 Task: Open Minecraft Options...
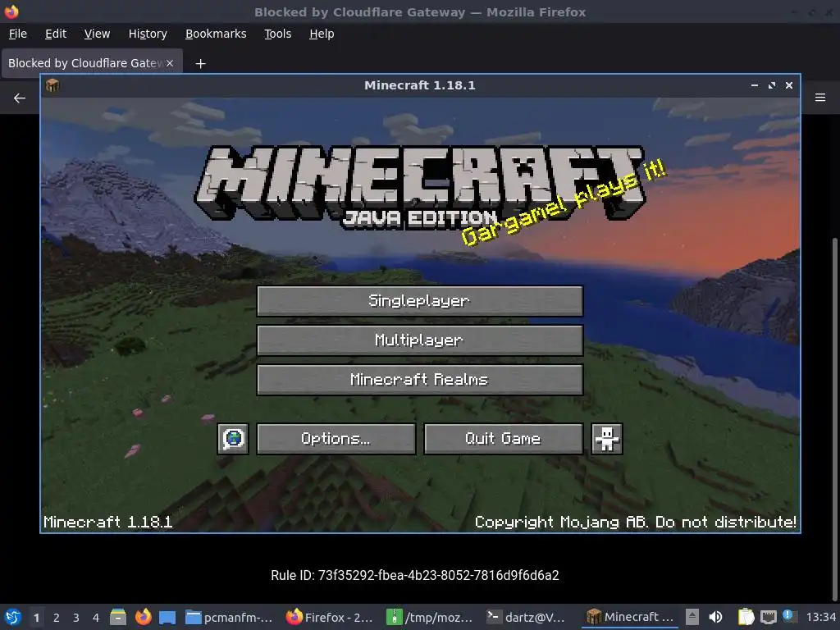(336, 439)
